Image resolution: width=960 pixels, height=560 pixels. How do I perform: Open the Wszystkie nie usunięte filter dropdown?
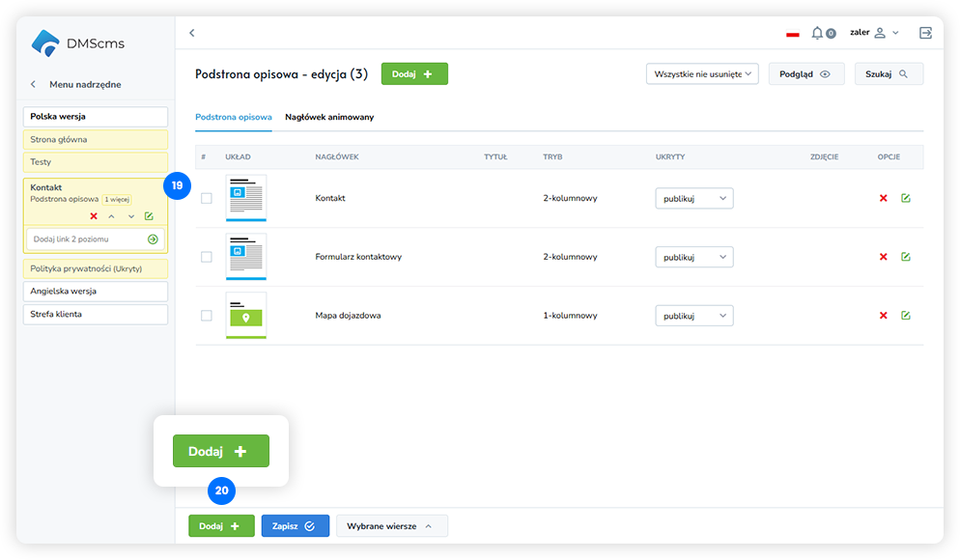(702, 74)
